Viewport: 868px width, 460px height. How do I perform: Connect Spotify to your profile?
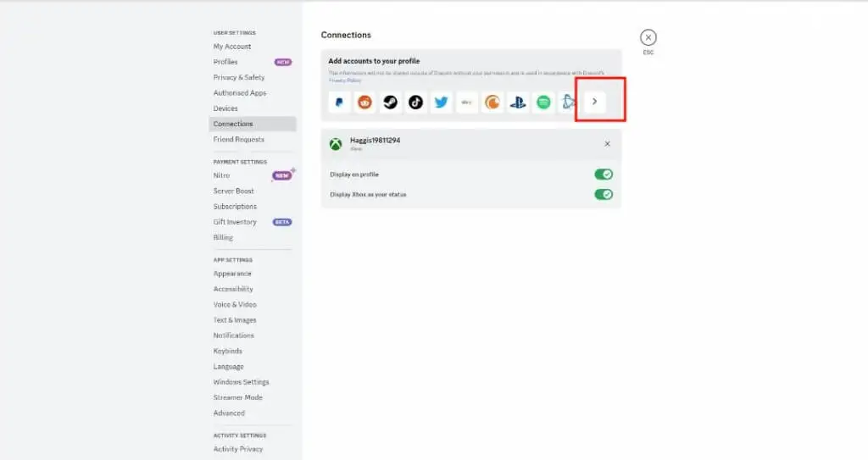(x=543, y=103)
